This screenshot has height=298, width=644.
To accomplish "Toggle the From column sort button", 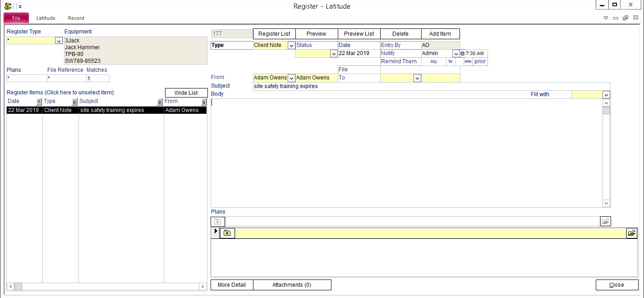I will tap(204, 102).
